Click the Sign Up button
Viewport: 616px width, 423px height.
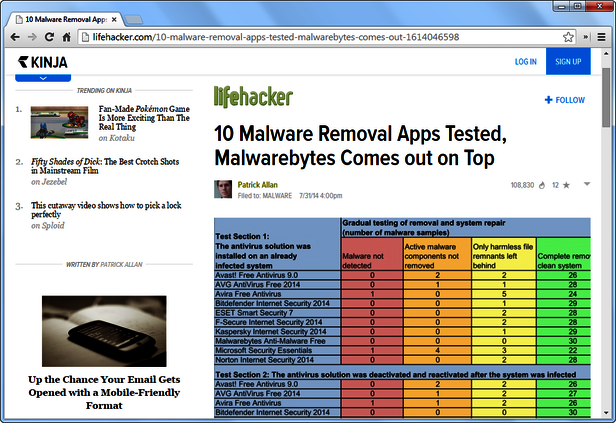[x=570, y=62]
